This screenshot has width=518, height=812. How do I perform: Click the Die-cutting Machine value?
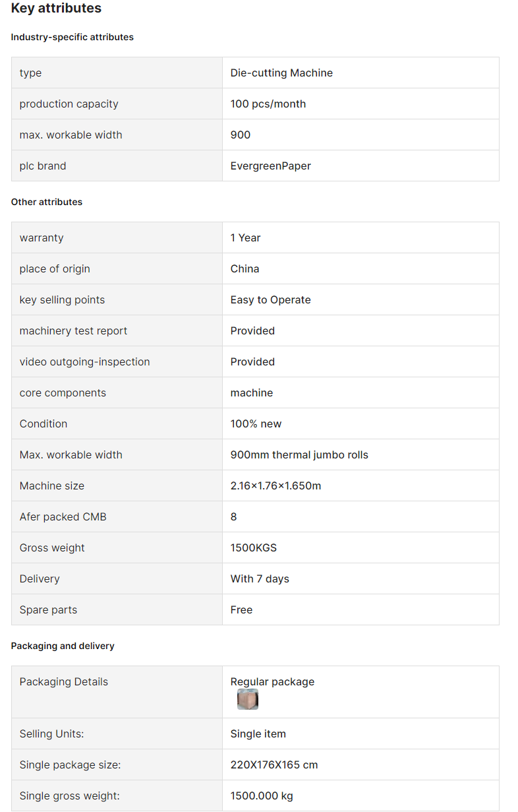pos(281,73)
